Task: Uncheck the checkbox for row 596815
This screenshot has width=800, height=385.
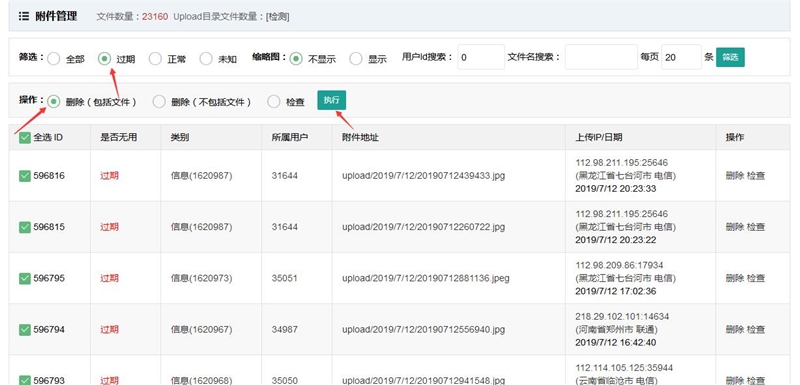Action: coord(24,227)
